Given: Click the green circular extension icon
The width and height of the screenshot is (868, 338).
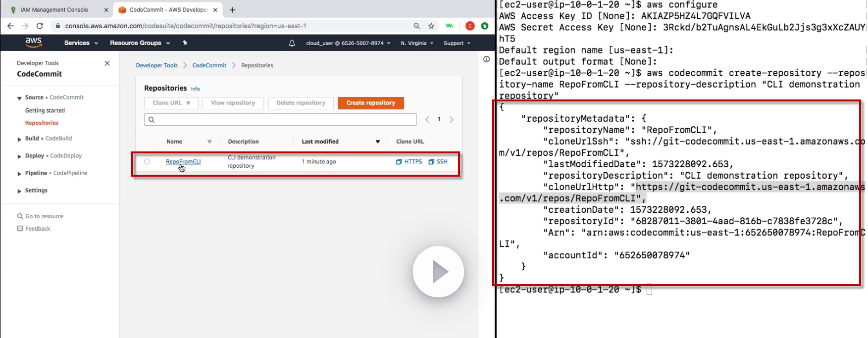Looking at the screenshot, I should (x=485, y=26).
